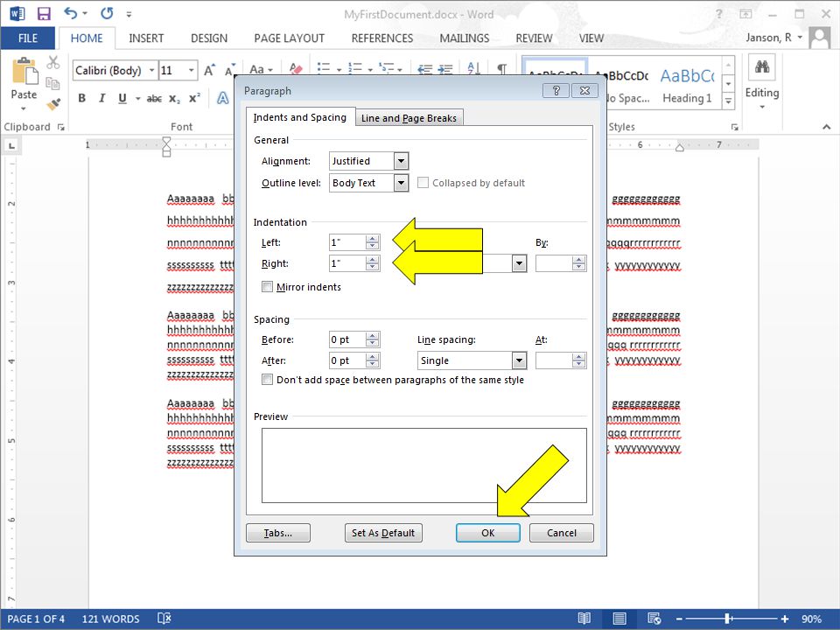
Task: Click the Copy icon
Action: tap(52, 83)
